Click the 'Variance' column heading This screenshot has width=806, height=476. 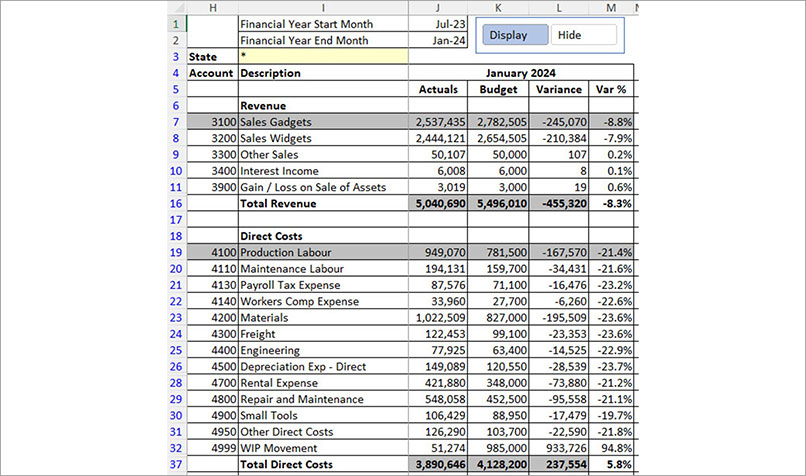(559, 89)
